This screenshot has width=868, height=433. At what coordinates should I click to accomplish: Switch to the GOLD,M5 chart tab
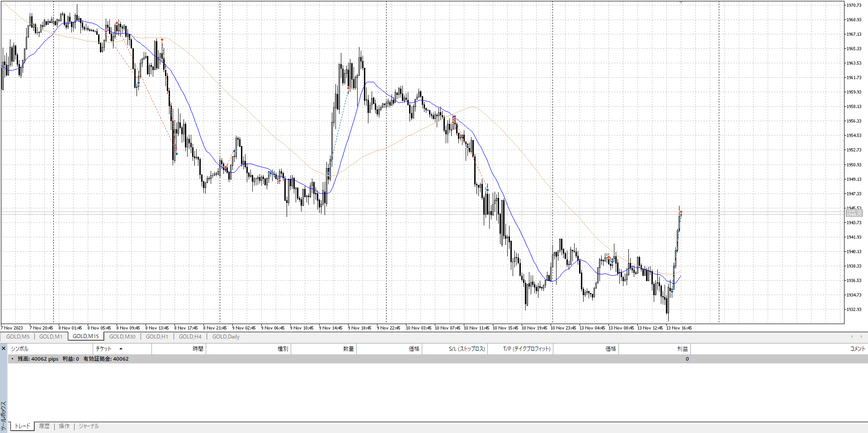click(18, 337)
